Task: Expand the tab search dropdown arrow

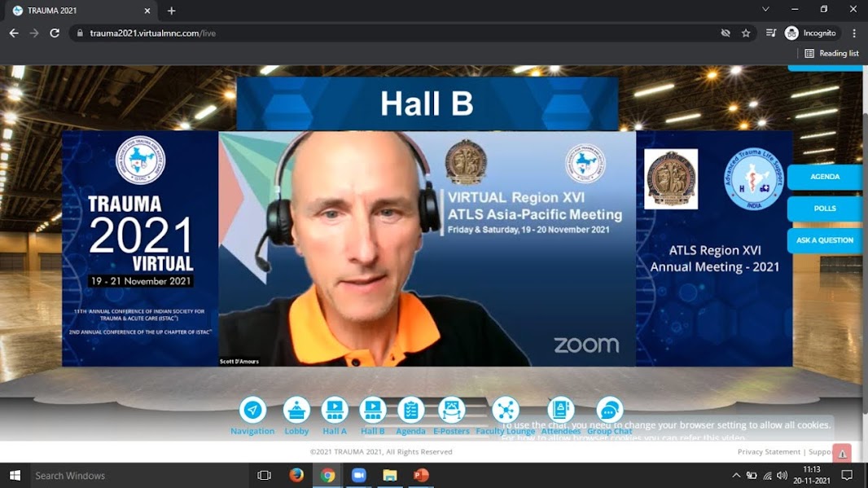Action: pyautogui.click(x=765, y=10)
